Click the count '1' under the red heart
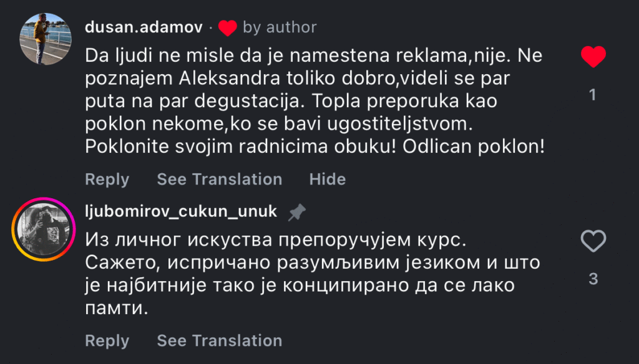Screen dimensions: 639x364 click(592, 95)
